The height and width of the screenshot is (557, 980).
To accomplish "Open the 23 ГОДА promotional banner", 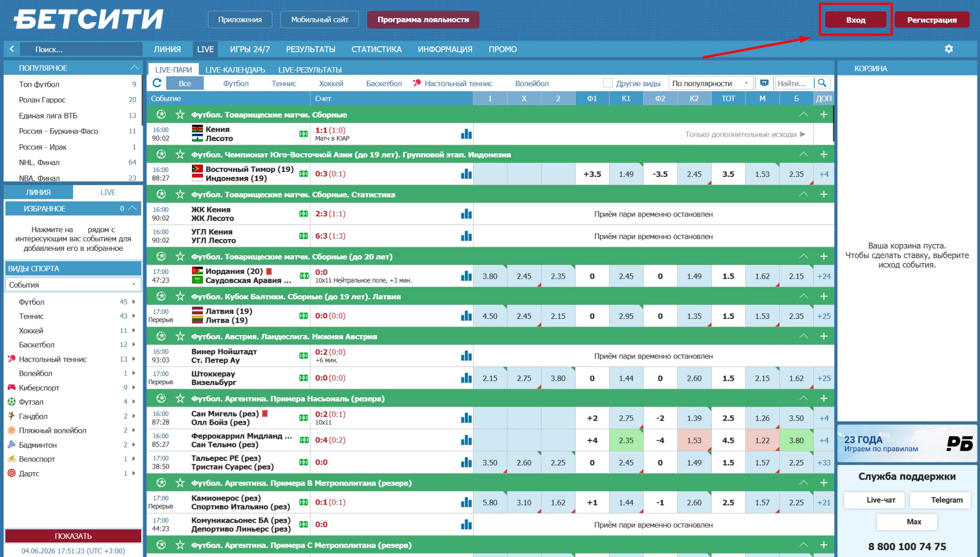I will coord(907,443).
